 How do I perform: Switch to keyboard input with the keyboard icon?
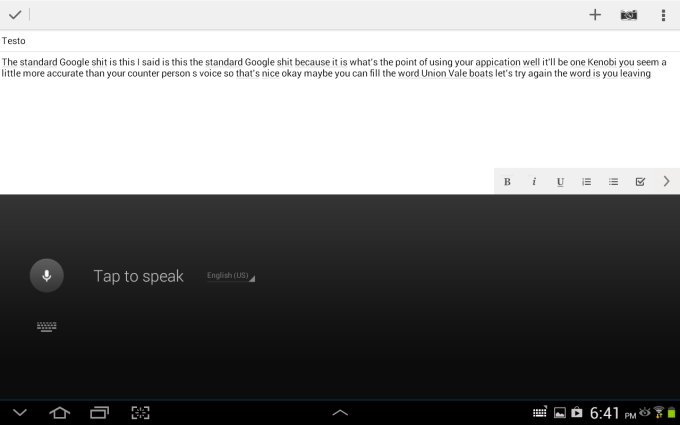[x=47, y=326]
